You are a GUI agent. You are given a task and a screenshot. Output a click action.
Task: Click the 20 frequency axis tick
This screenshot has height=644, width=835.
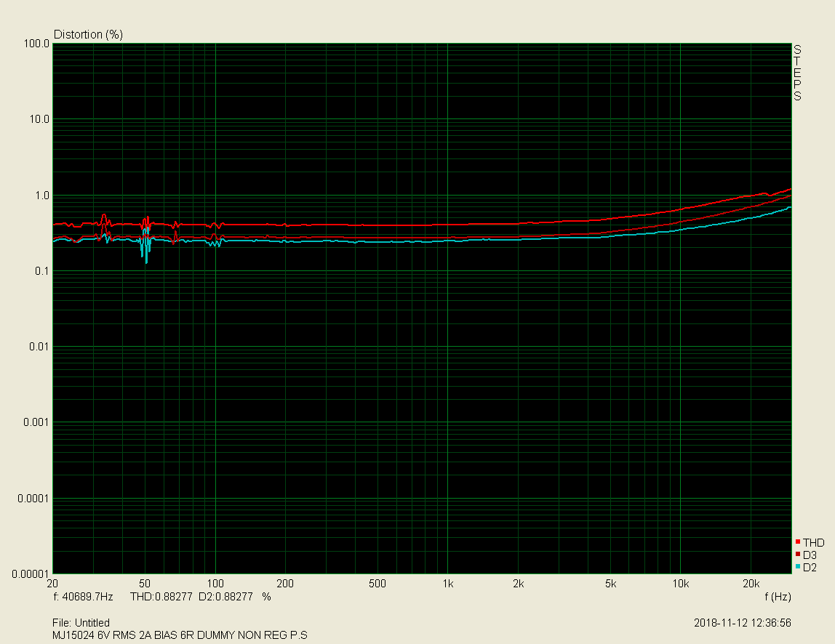(x=52, y=584)
